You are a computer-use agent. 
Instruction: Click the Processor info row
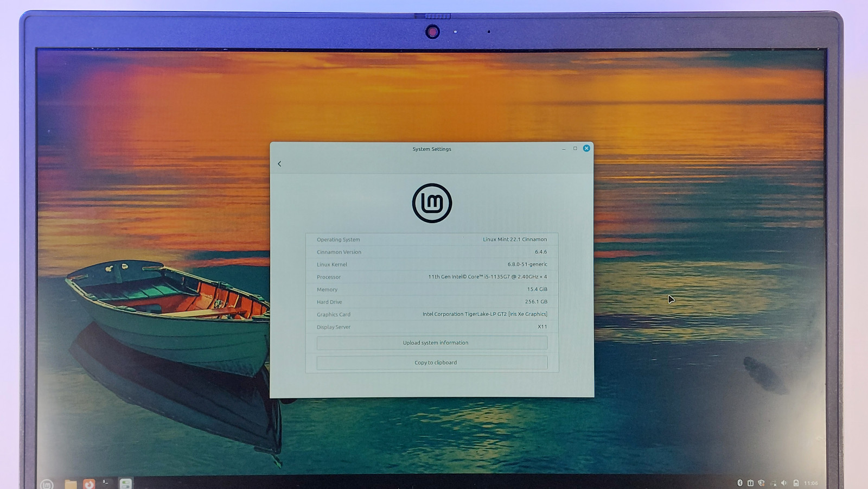click(x=432, y=277)
